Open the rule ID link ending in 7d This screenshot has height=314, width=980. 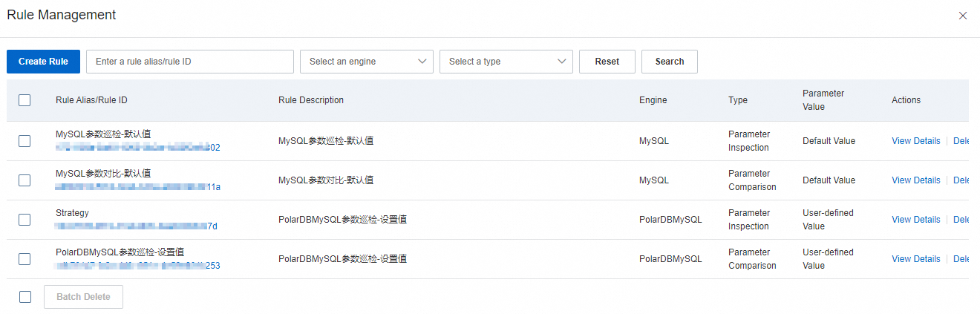pyautogui.click(x=137, y=226)
